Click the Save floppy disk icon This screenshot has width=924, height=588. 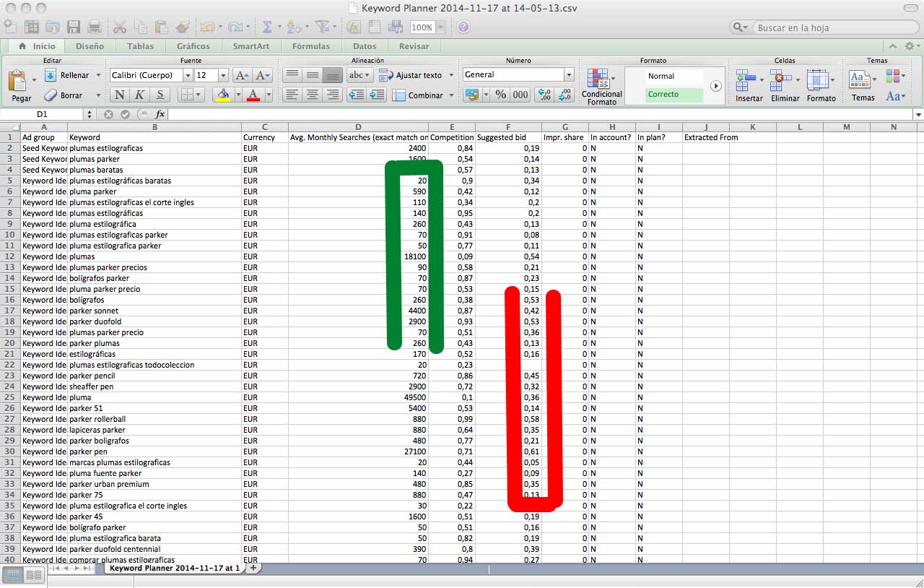[x=74, y=27]
